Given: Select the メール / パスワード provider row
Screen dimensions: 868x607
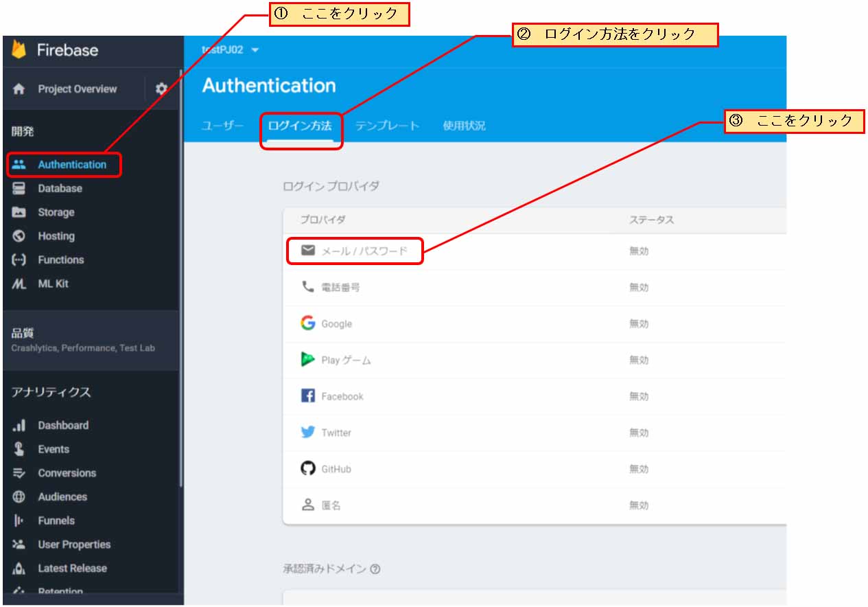Looking at the screenshot, I should [364, 251].
